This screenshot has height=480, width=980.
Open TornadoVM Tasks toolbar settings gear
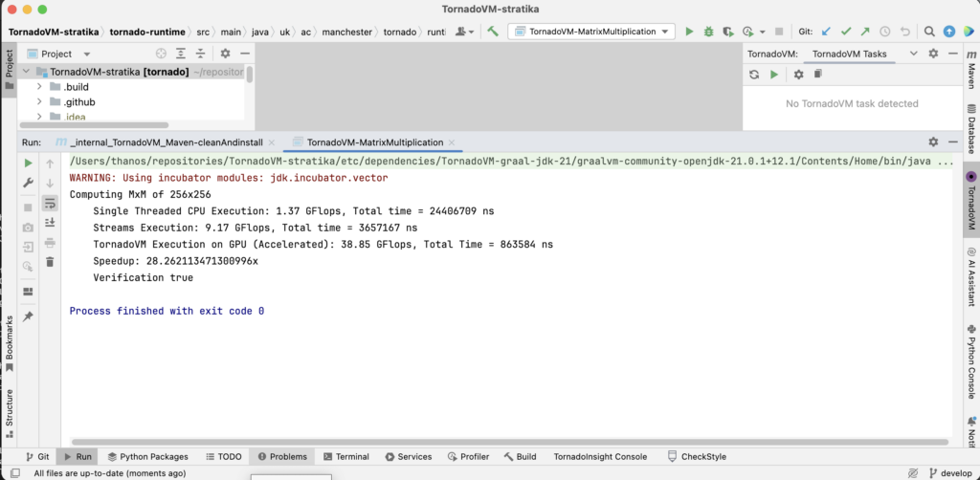pos(798,75)
